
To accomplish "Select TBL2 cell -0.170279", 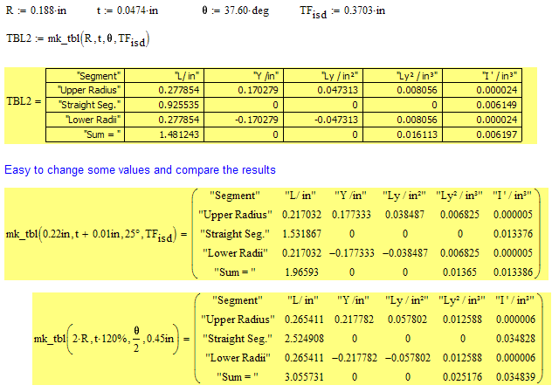I will tap(244, 120).
